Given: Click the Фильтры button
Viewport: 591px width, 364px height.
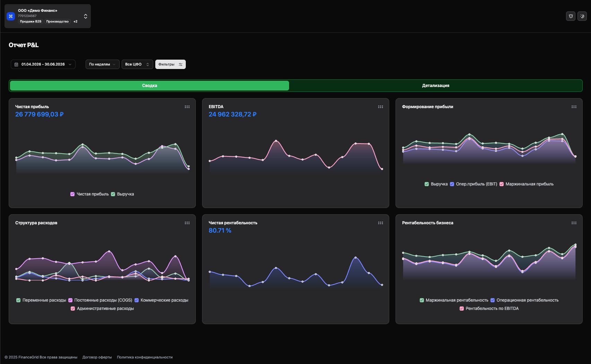Looking at the screenshot, I should (171, 64).
